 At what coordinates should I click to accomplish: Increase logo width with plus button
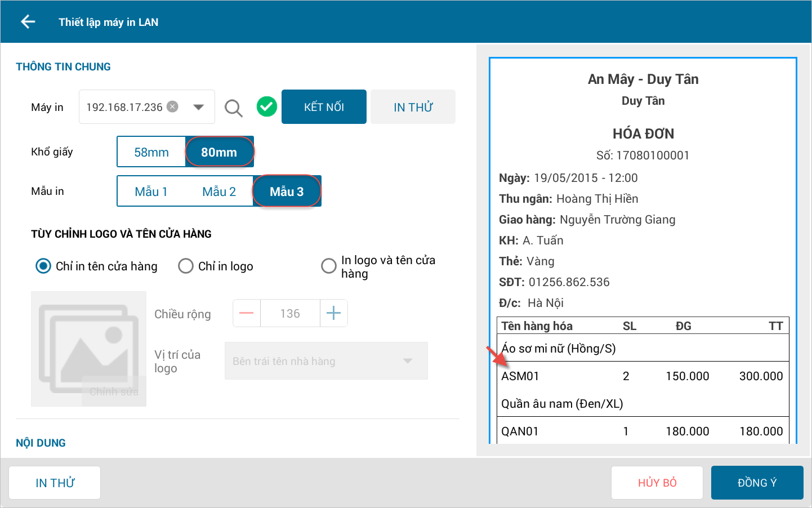point(334,313)
